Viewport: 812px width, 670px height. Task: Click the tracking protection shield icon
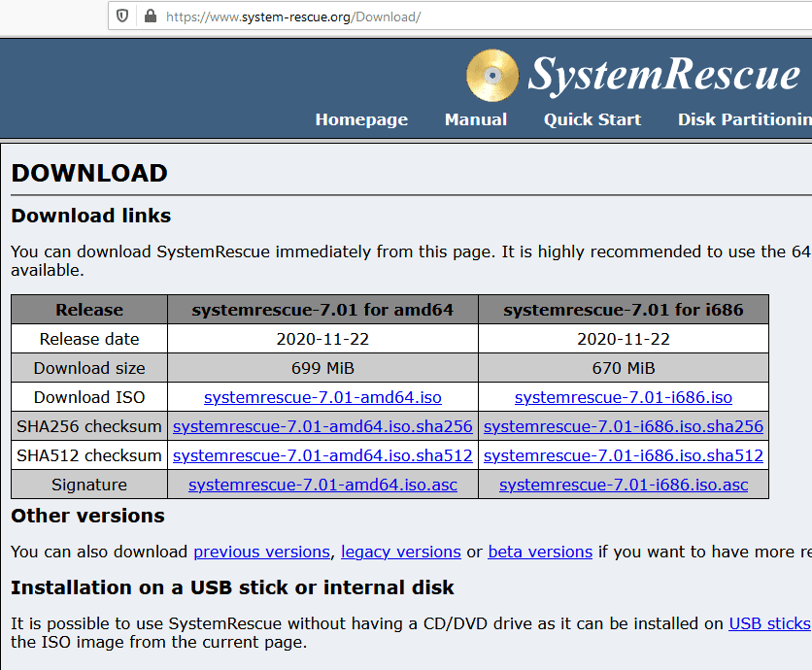[122, 17]
